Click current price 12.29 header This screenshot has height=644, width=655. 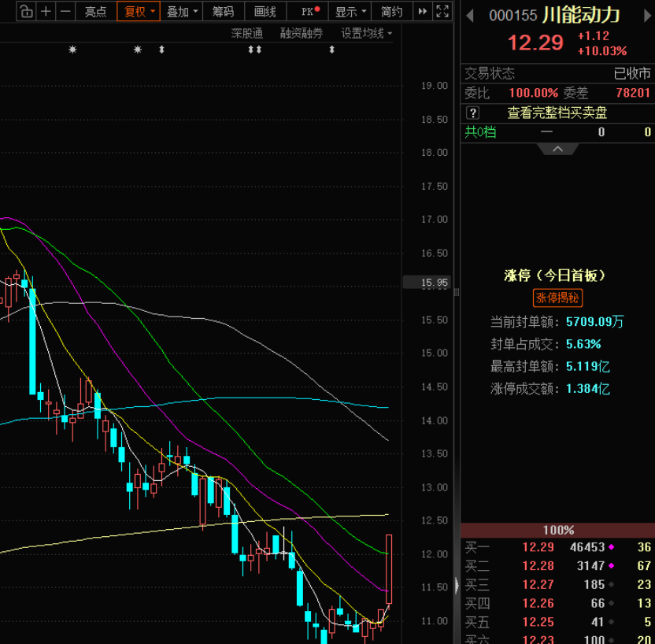click(x=535, y=43)
